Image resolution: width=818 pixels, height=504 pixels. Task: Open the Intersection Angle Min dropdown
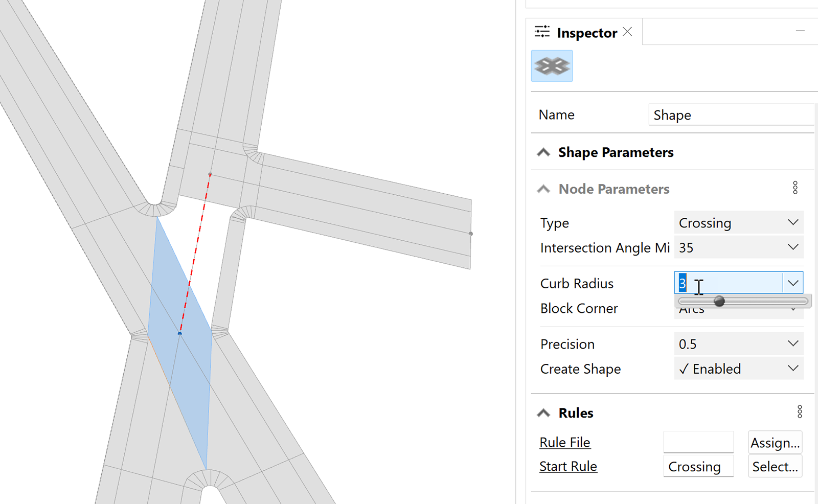(x=792, y=247)
